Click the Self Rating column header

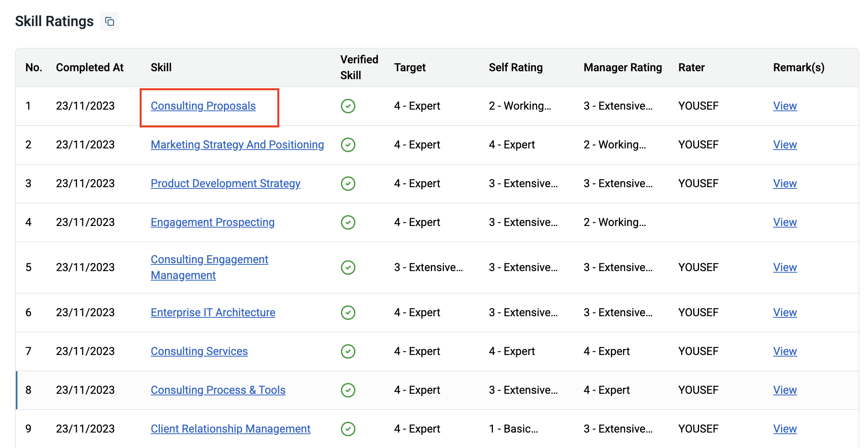click(515, 68)
